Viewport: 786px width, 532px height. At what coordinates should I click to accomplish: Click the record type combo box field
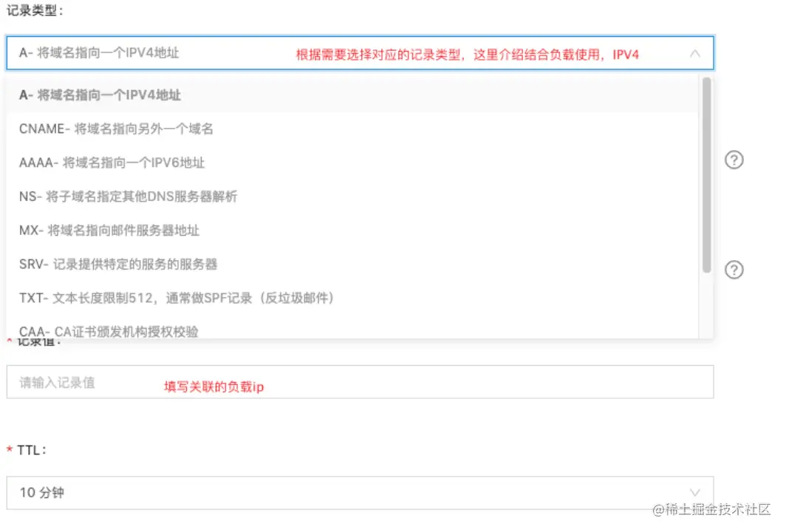pyautogui.click(x=360, y=52)
